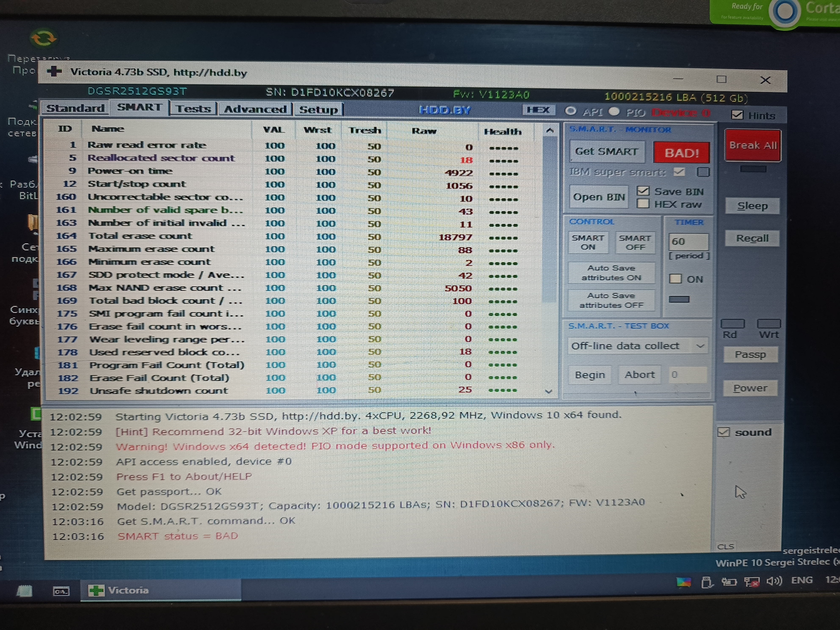Select the PIO radio button
The height and width of the screenshot is (630, 840).
coord(614,112)
